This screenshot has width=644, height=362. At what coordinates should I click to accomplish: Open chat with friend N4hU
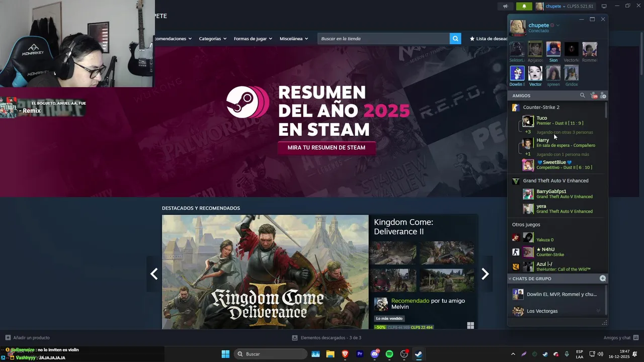point(558,252)
